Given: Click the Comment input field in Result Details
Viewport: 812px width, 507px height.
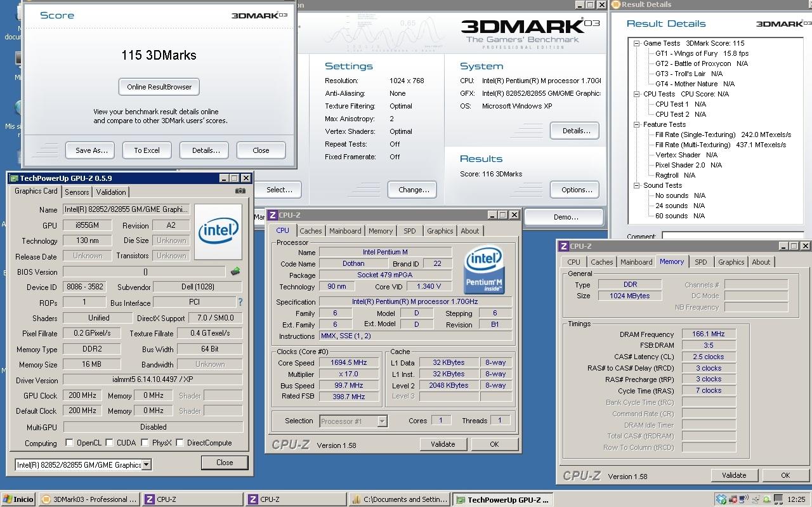Looking at the screenshot, I should [734, 236].
